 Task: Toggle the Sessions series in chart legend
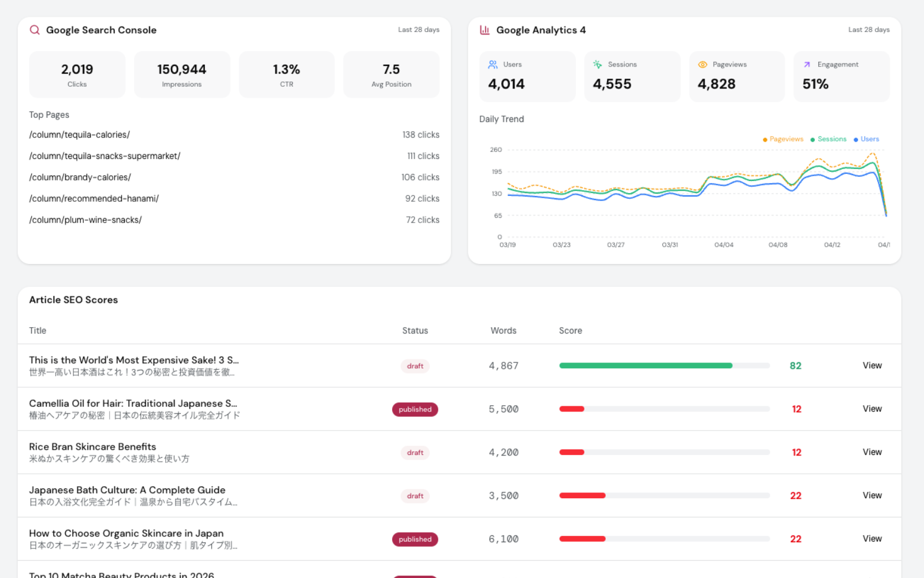(x=829, y=139)
